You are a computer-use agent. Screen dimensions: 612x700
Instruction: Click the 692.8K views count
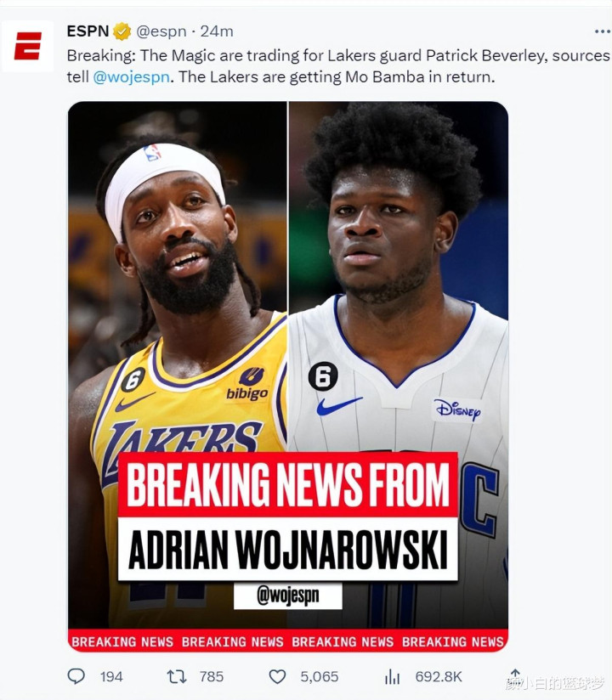[x=439, y=677]
